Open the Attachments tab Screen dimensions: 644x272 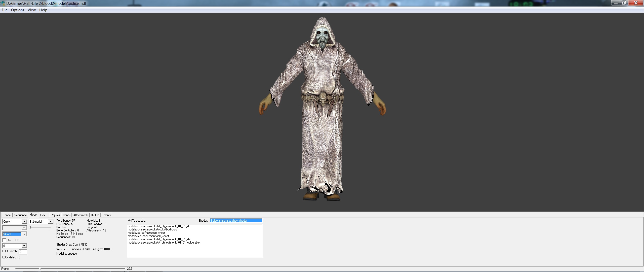coord(81,215)
